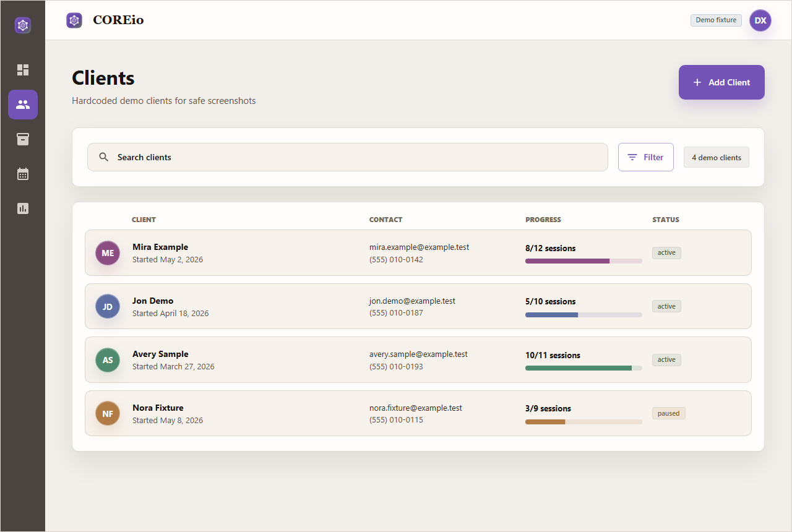
Task: Select the AS avatar for Avery Sample
Action: click(108, 360)
